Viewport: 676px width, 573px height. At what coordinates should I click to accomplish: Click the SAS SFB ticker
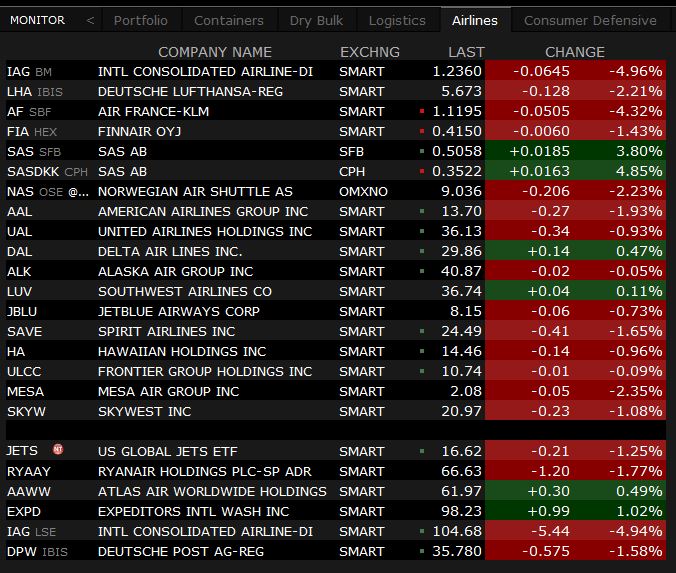pyautogui.click(x=34, y=151)
